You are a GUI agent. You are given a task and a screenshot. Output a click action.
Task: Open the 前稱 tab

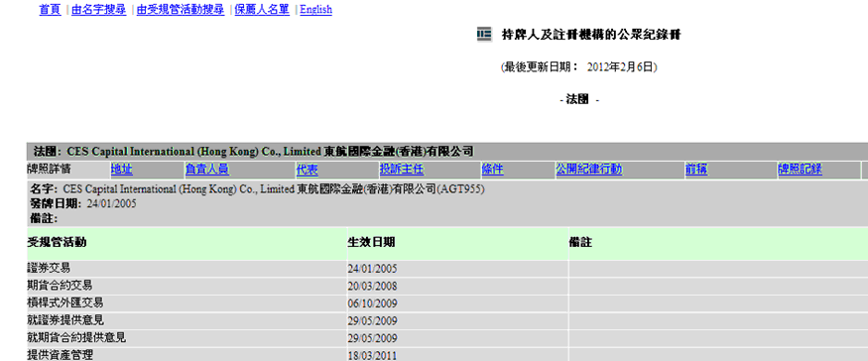[x=696, y=170]
